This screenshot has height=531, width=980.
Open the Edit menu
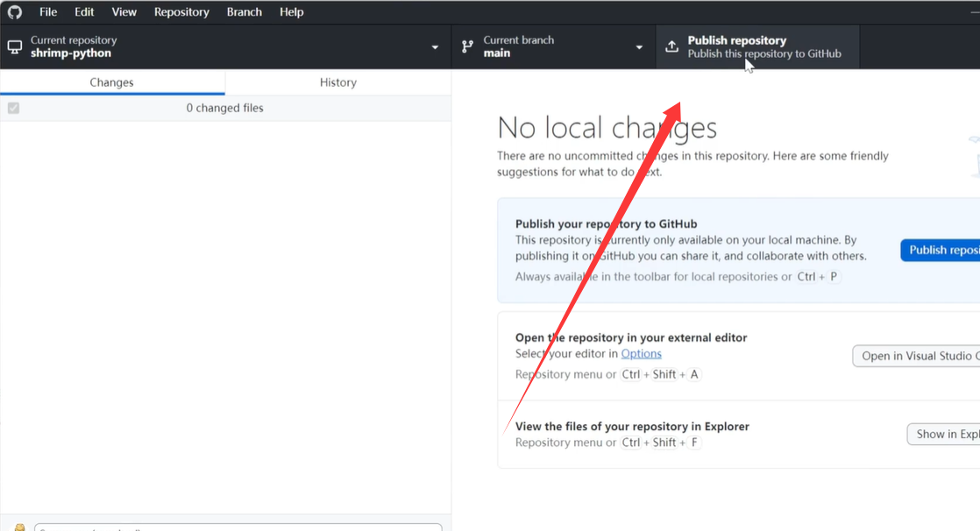(84, 12)
